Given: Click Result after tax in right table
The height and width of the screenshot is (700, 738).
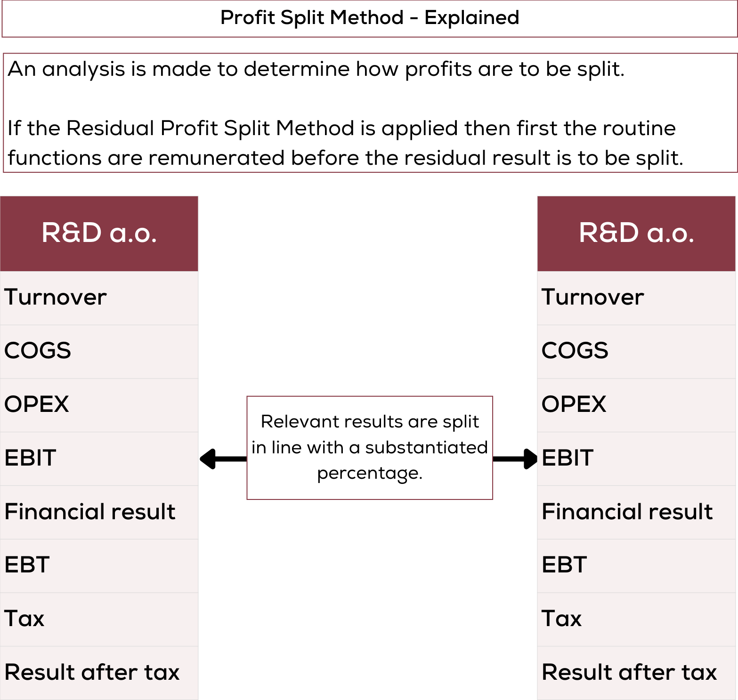Looking at the screenshot, I should point(636,673).
